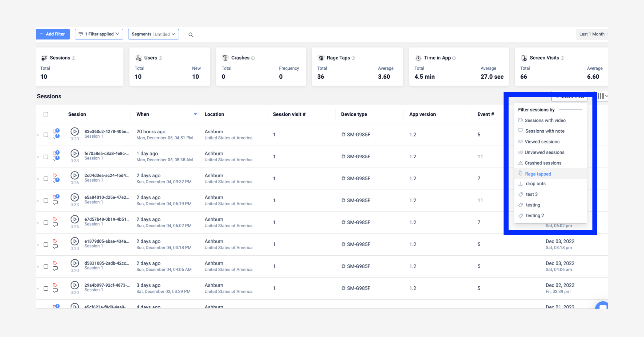Click the Crashed sessions warning icon
Image resolution: width=644 pixels, height=337 pixels.
point(521,163)
